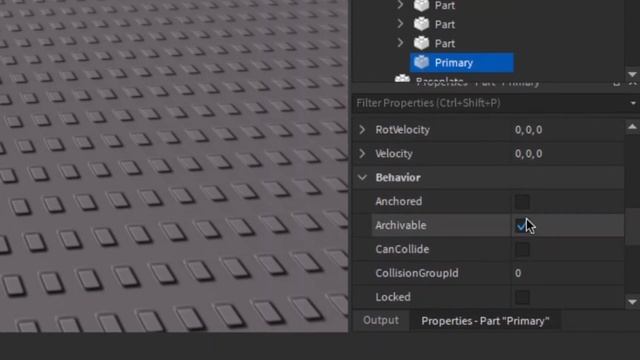Click brick icon of Part row above Primary
This screenshot has width=640, height=360.
tap(422, 43)
